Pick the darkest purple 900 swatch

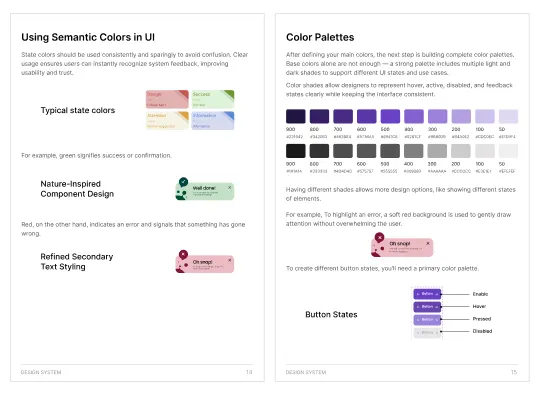pos(295,116)
